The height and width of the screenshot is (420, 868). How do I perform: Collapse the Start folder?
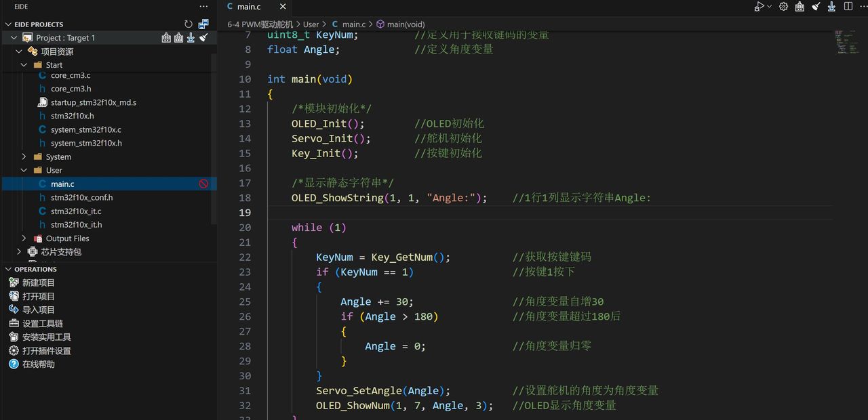click(23, 64)
